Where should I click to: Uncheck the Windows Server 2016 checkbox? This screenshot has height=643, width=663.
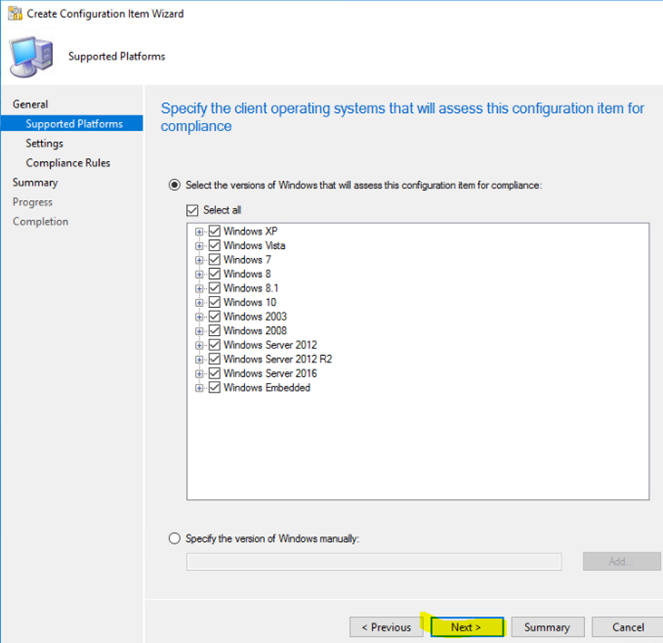click(x=215, y=373)
